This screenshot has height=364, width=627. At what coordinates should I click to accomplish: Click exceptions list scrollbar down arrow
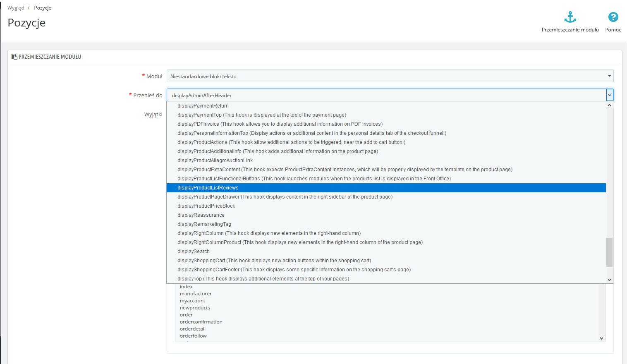[x=601, y=338]
